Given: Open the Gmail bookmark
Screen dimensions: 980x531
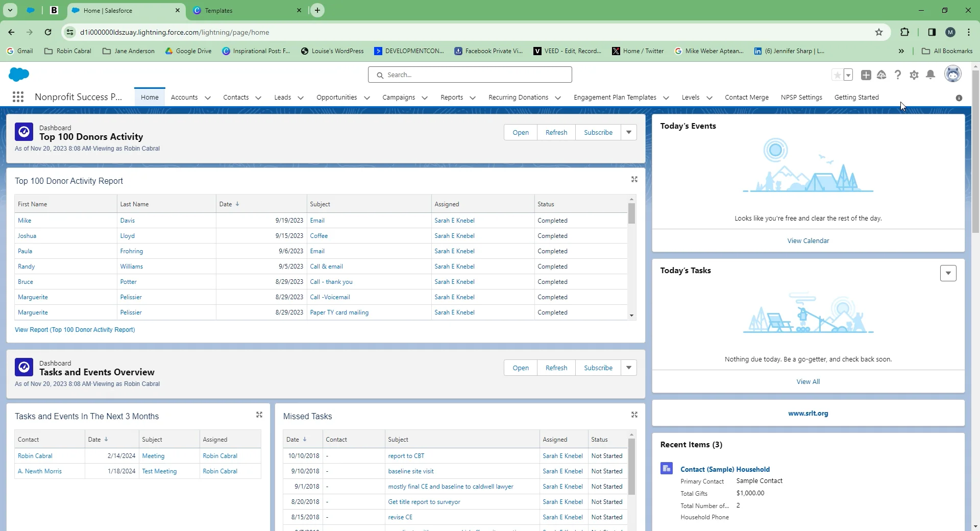Looking at the screenshot, I should coord(20,51).
